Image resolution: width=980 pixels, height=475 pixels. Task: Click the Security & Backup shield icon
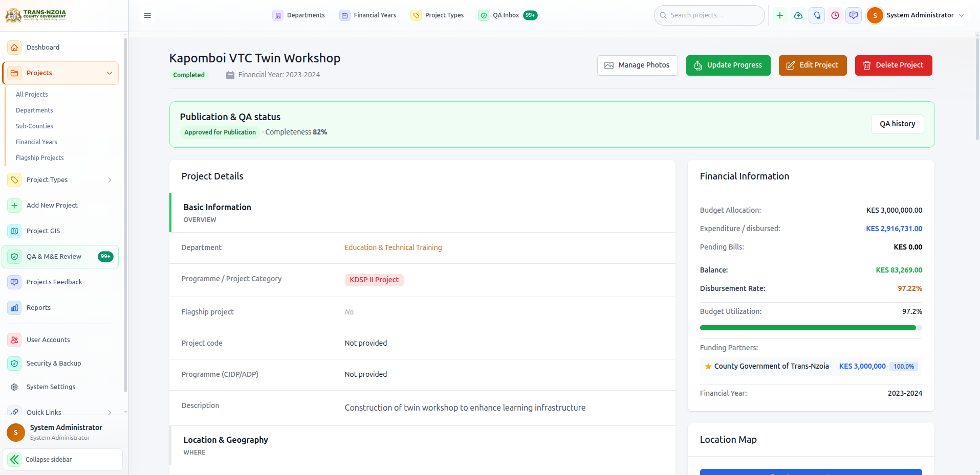pyautogui.click(x=14, y=364)
